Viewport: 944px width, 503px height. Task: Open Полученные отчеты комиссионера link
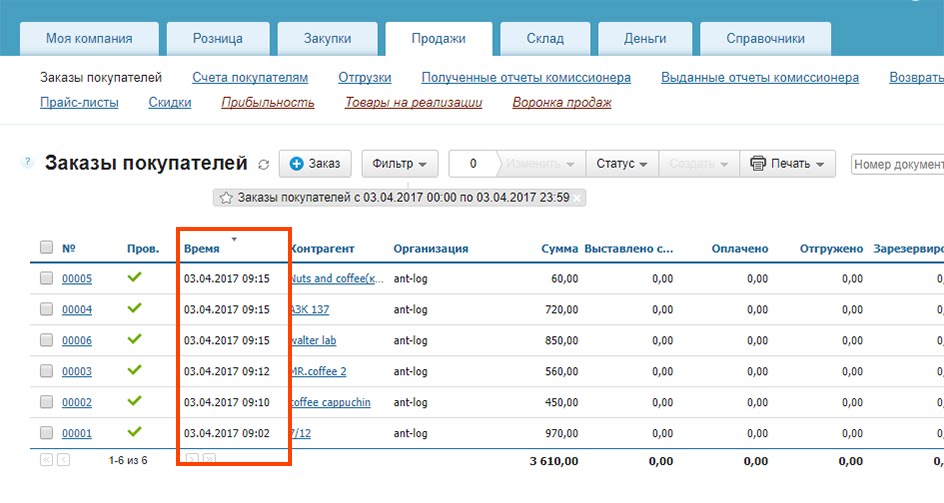click(526, 78)
